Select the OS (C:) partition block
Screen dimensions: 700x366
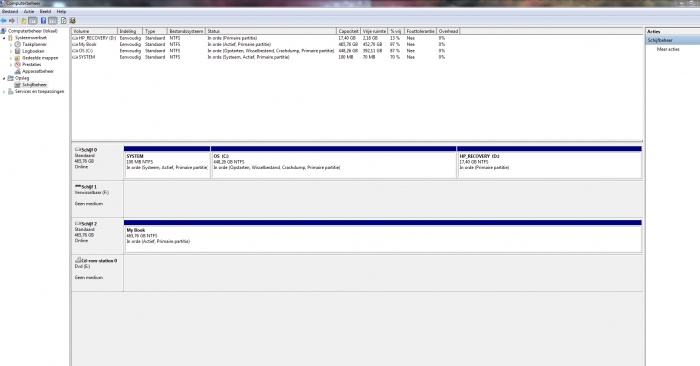coord(333,162)
